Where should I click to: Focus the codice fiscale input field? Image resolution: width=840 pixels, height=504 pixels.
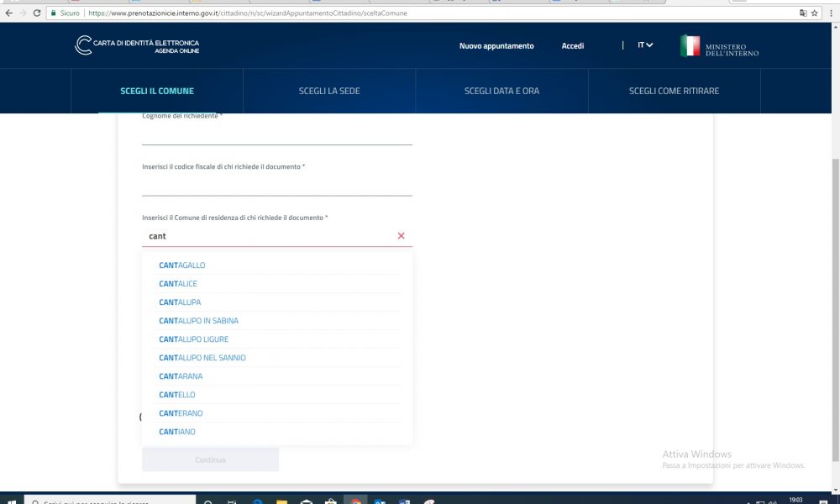(x=277, y=185)
